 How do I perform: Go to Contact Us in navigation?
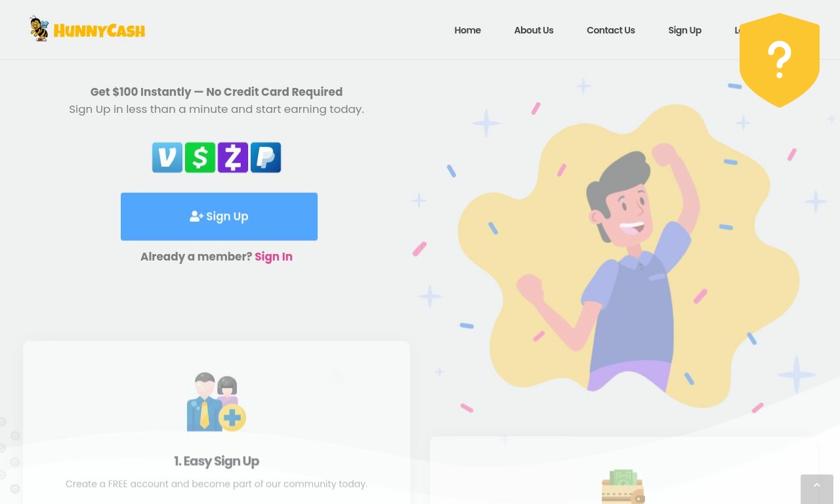click(x=611, y=30)
